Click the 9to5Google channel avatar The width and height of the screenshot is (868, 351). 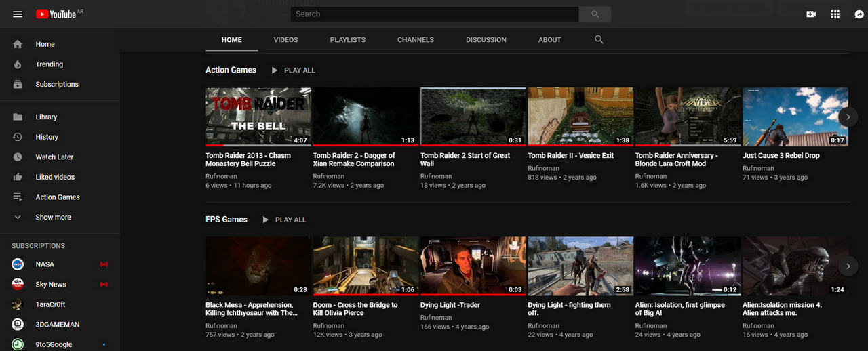point(18,344)
